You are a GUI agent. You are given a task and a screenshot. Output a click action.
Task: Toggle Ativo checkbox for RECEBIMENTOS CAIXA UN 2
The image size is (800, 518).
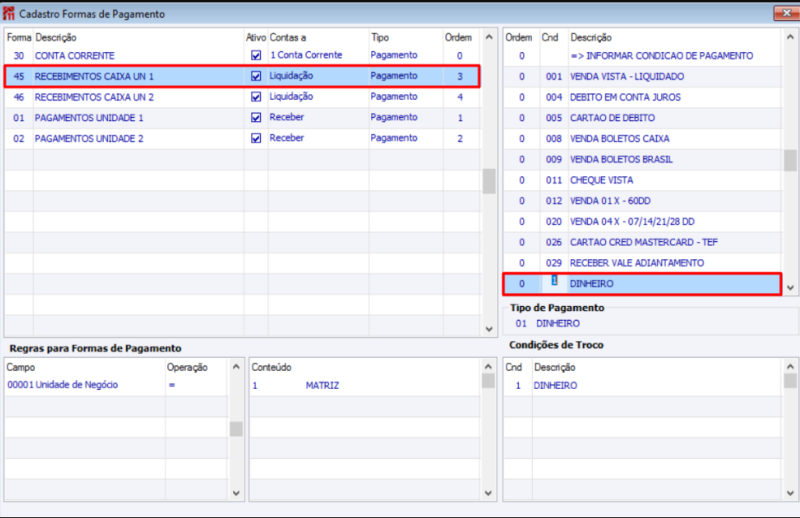[256, 97]
